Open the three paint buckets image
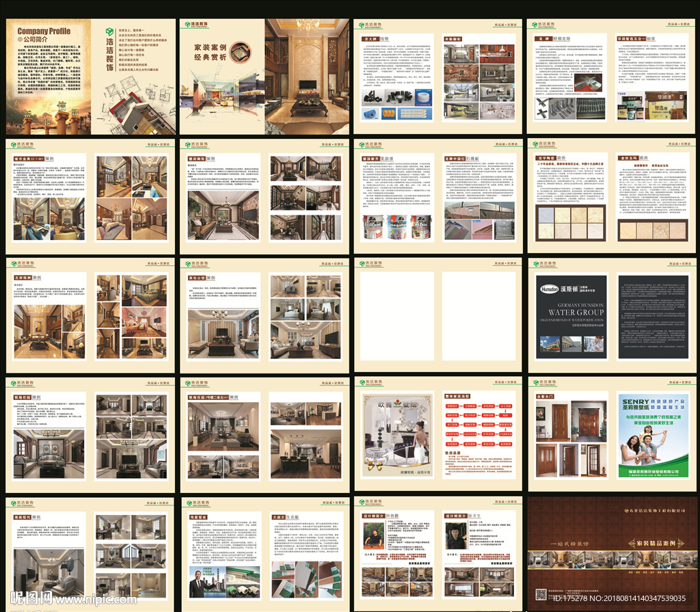This screenshot has height=612, width=700. coord(397,226)
